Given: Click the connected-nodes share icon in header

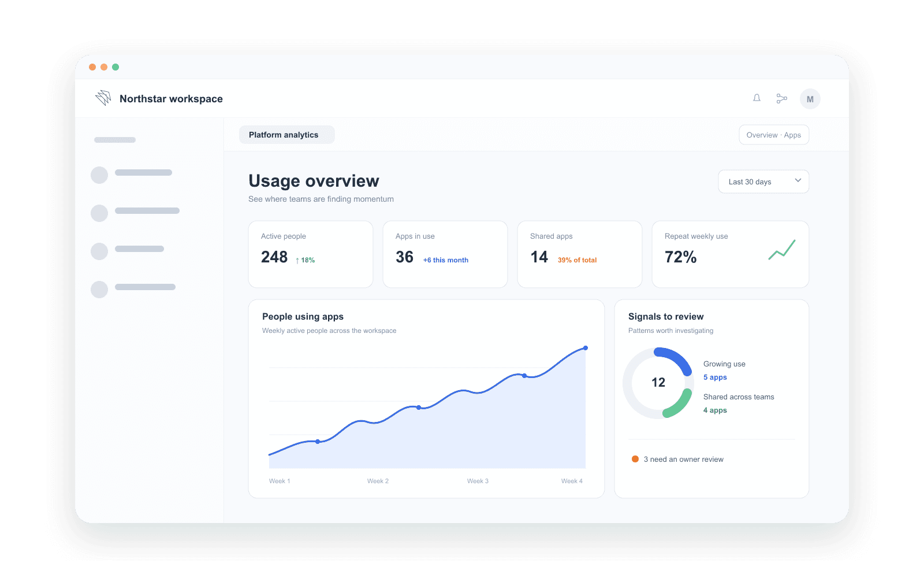Looking at the screenshot, I should [x=782, y=99].
